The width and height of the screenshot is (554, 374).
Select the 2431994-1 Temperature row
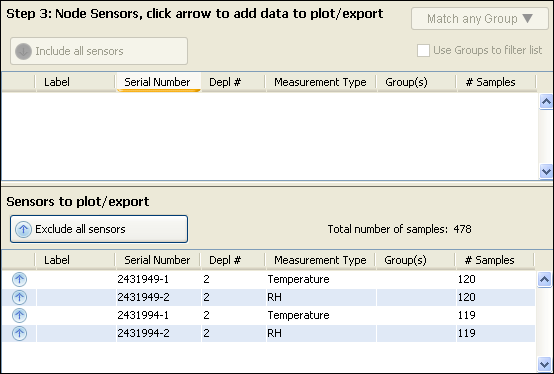(x=268, y=315)
